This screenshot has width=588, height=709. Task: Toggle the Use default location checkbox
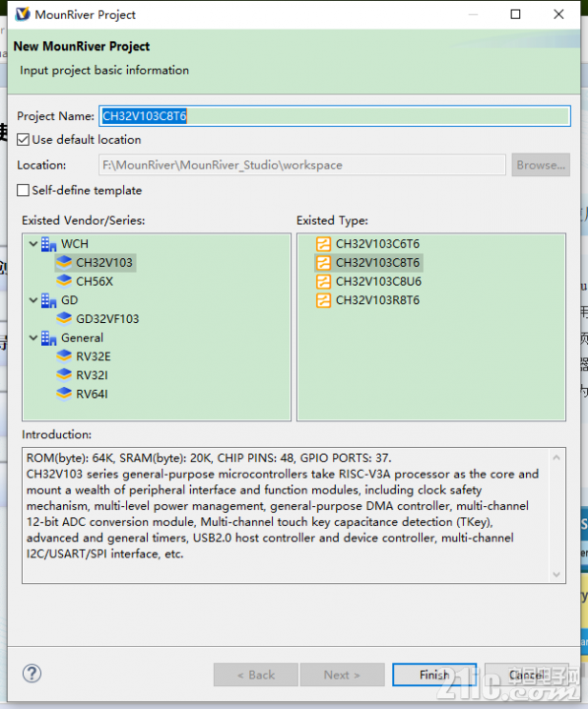(23, 139)
